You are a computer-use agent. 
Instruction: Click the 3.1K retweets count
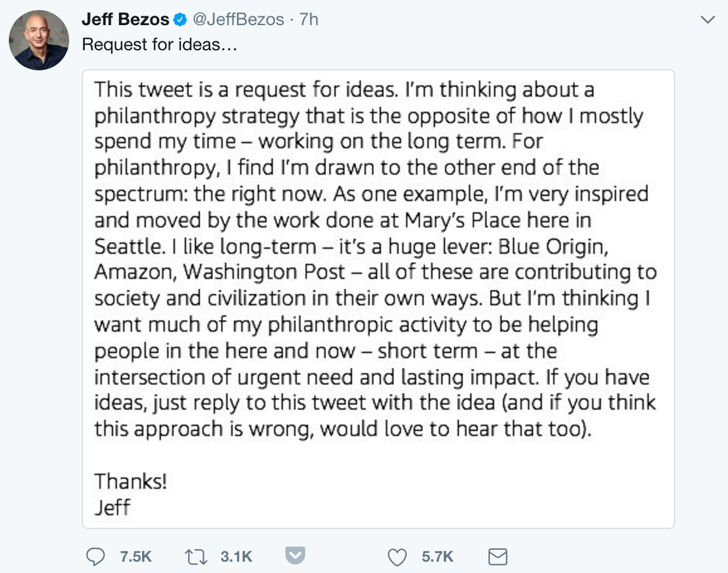click(x=236, y=556)
